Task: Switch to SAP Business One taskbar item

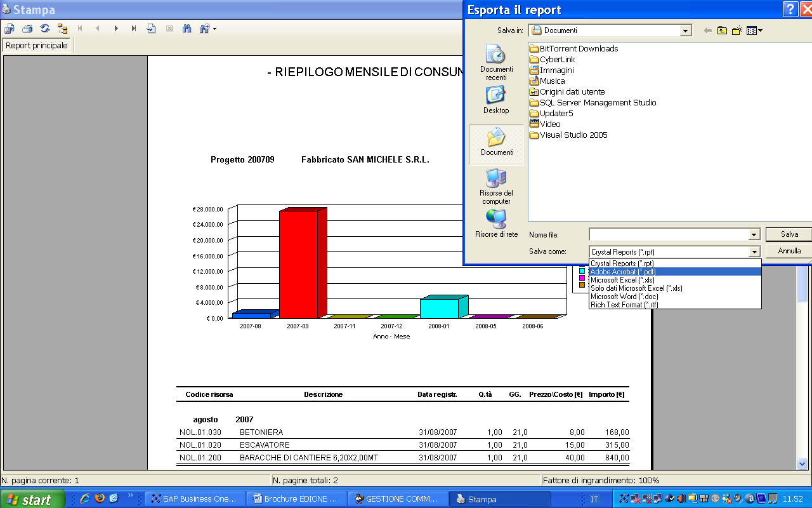Action: (x=195, y=499)
